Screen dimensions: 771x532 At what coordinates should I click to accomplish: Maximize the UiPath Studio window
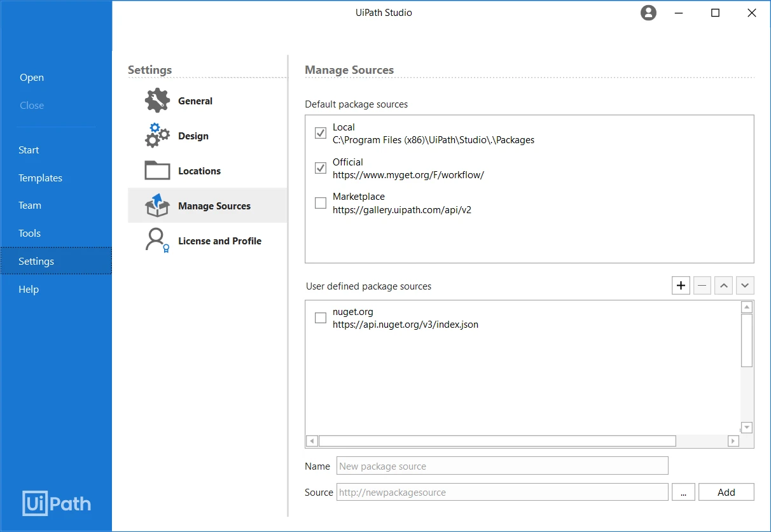point(715,13)
